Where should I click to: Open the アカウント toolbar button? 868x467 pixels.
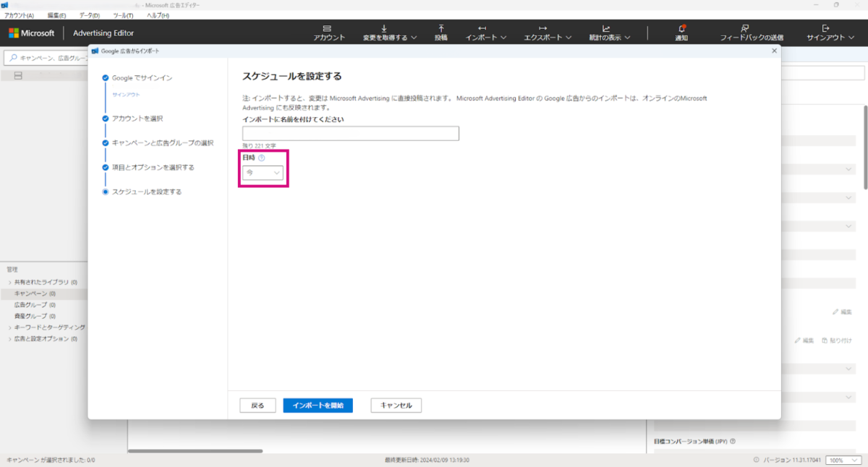pyautogui.click(x=329, y=33)
